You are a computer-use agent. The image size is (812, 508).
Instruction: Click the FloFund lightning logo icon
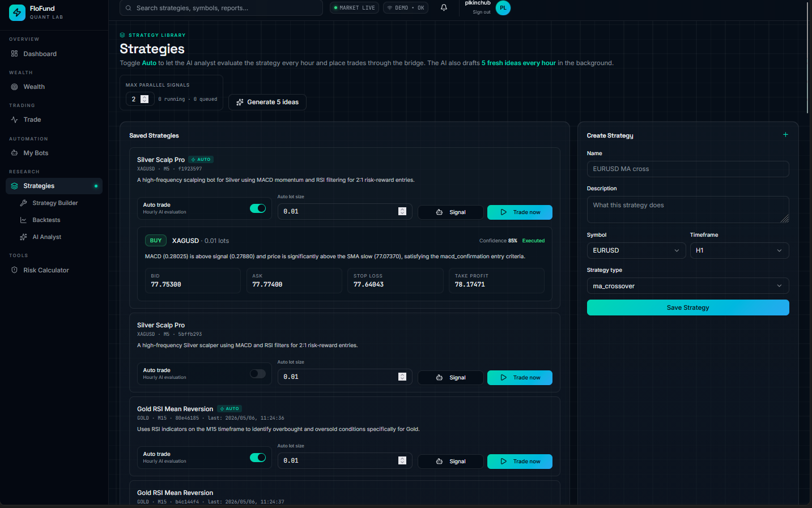point(18,12)
